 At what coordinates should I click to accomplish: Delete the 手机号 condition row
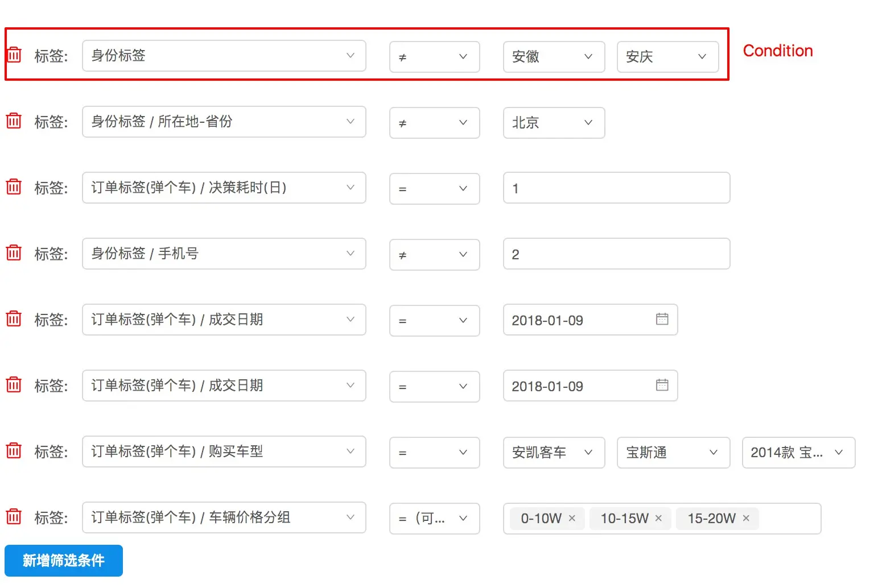point(14,253)
